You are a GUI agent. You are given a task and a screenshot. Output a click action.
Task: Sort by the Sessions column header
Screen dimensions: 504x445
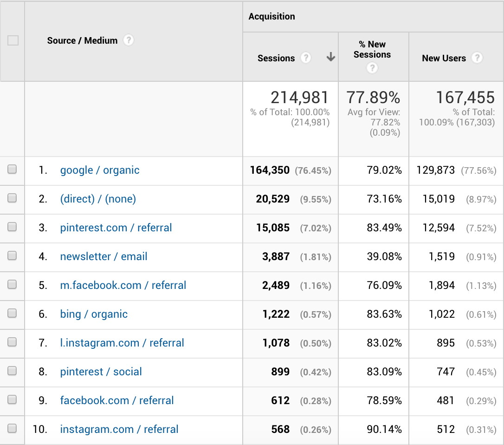[276, 58]
